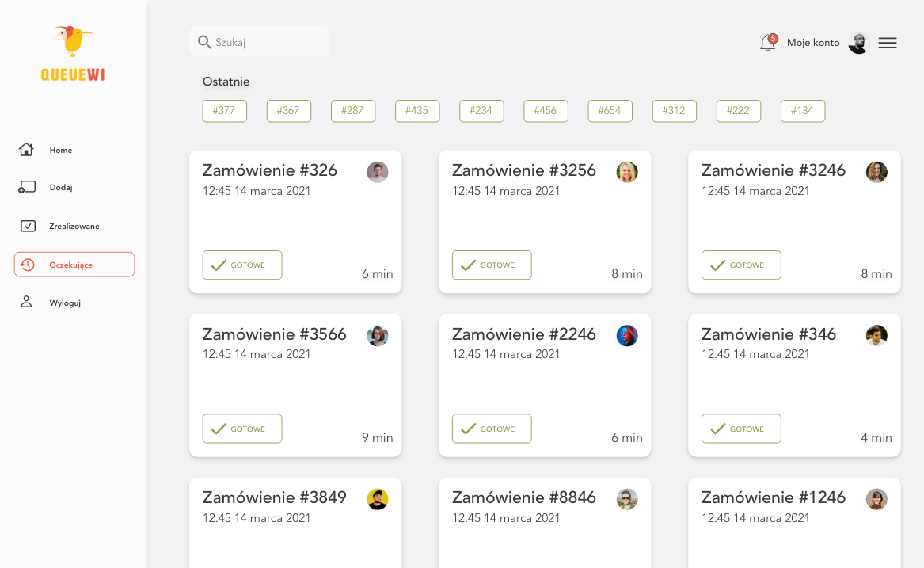Click the customer avatar on order #3566
924x568 pixels.
[378, 336]
